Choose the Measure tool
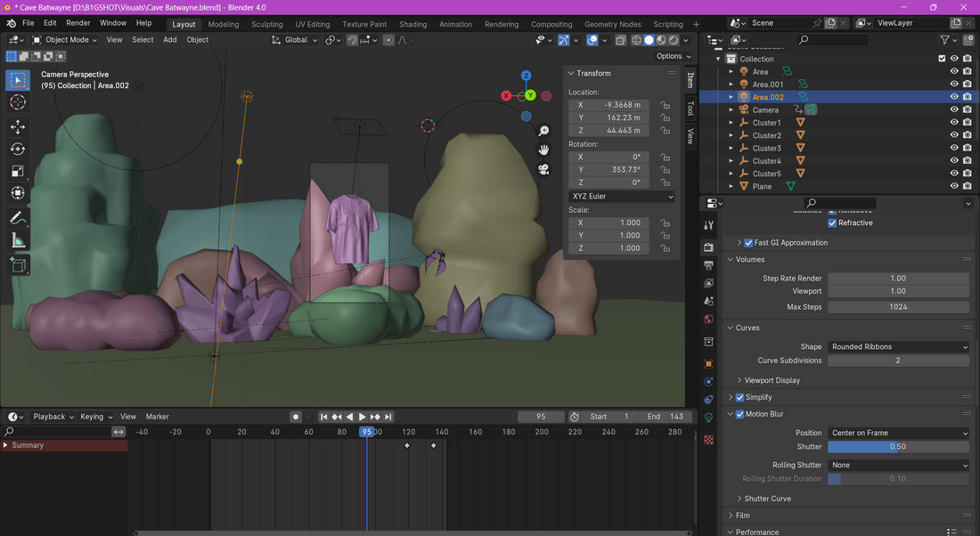The height and width of the screenshot is (536, 980). point(18,240)
